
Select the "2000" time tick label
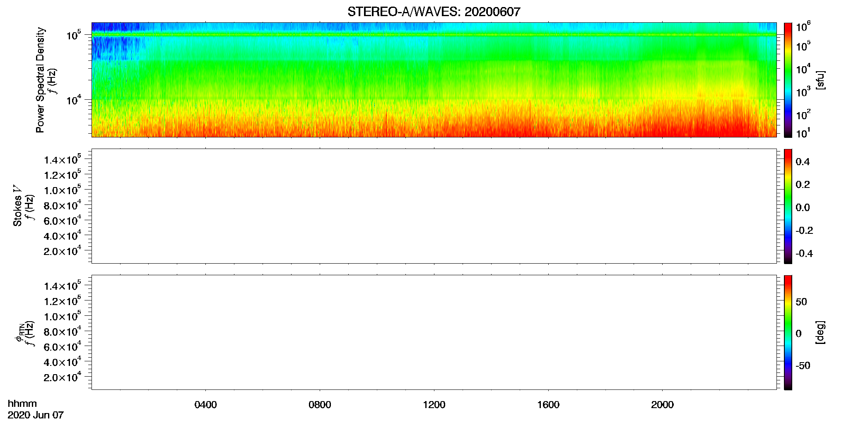click(x=662, y=405)
